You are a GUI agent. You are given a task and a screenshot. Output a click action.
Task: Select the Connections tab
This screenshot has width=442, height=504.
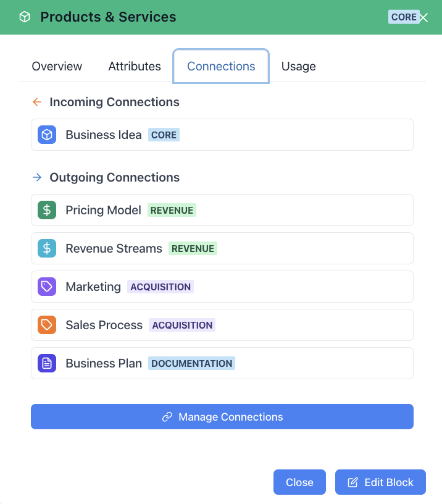(221, 66)
